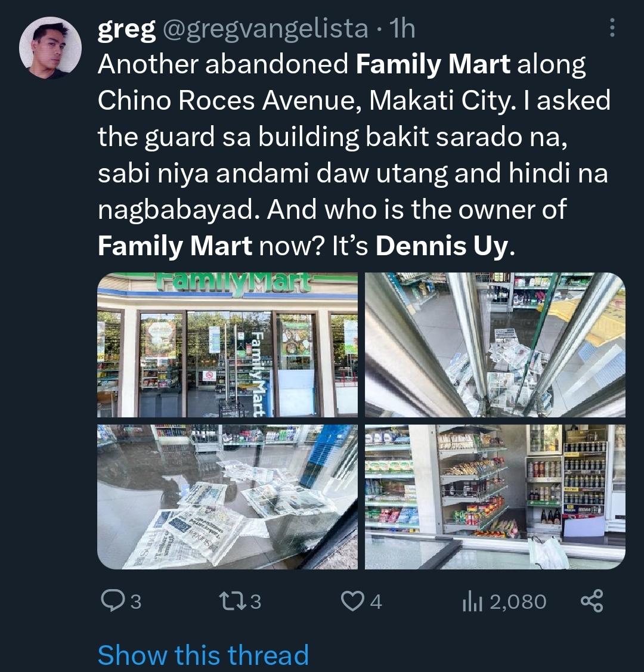Image resolution: width=644 pixels, height=672 pixels.
Task: Click the retweet count 3
Action: [255, 602]
